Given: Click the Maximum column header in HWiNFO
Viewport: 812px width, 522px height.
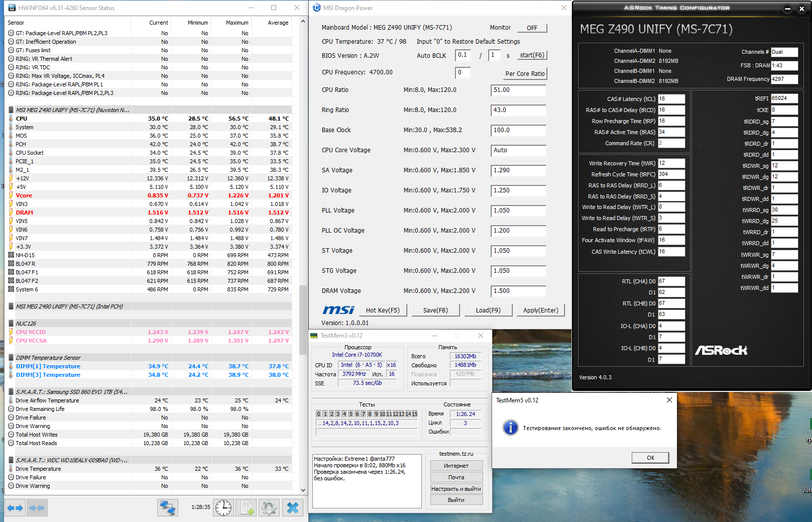Looking at the screenshot, I should click(237, 23).
